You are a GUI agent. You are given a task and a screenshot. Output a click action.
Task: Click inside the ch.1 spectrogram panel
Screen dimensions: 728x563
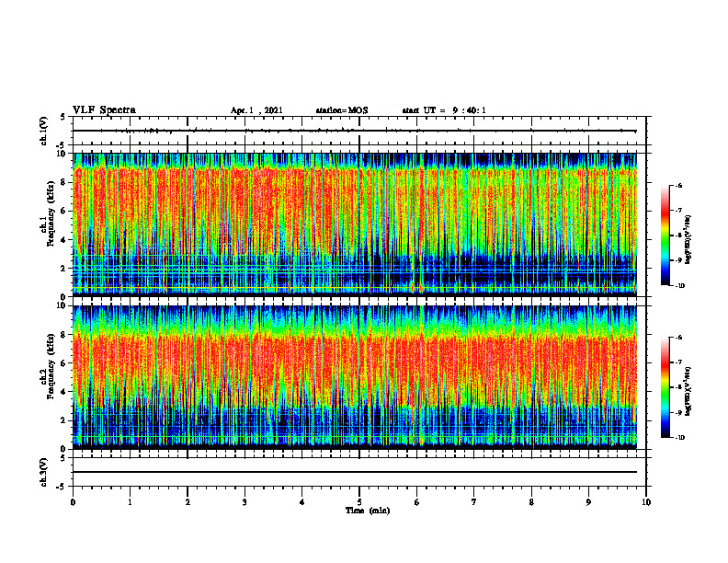[355, 224]
